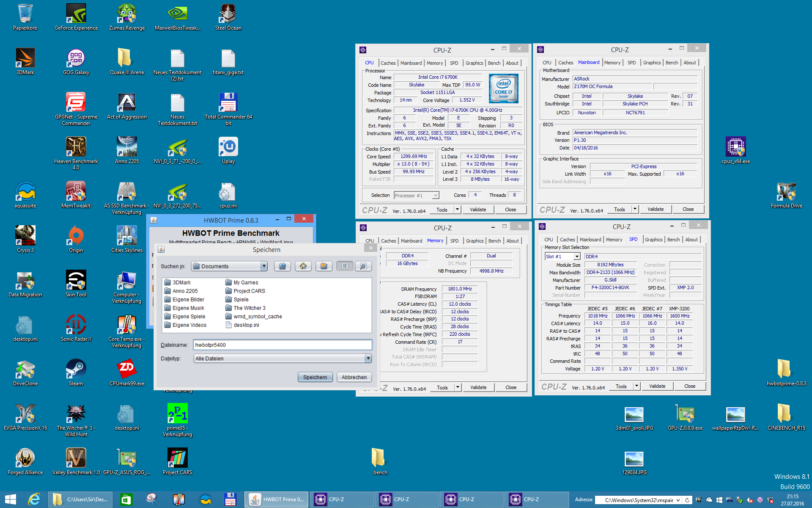Open GPU-Z.0.8.9.exe desktop icon

[x=685, y=417]
